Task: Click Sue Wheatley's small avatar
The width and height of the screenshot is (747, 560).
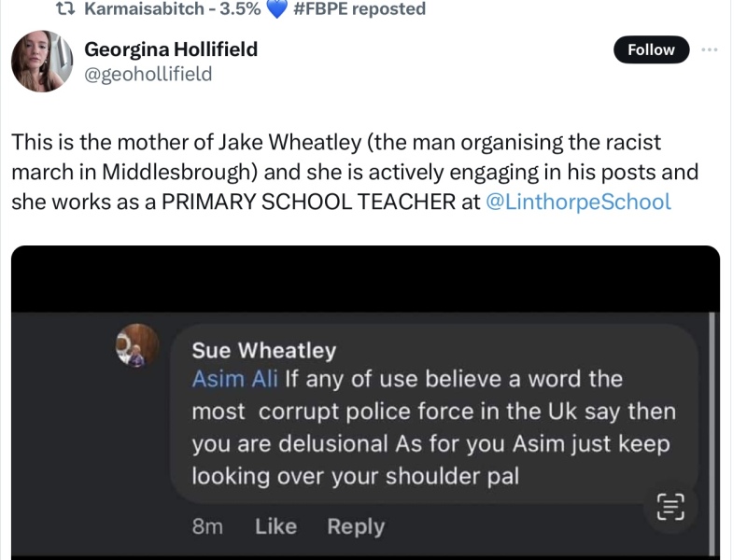Action: [137, 345]
